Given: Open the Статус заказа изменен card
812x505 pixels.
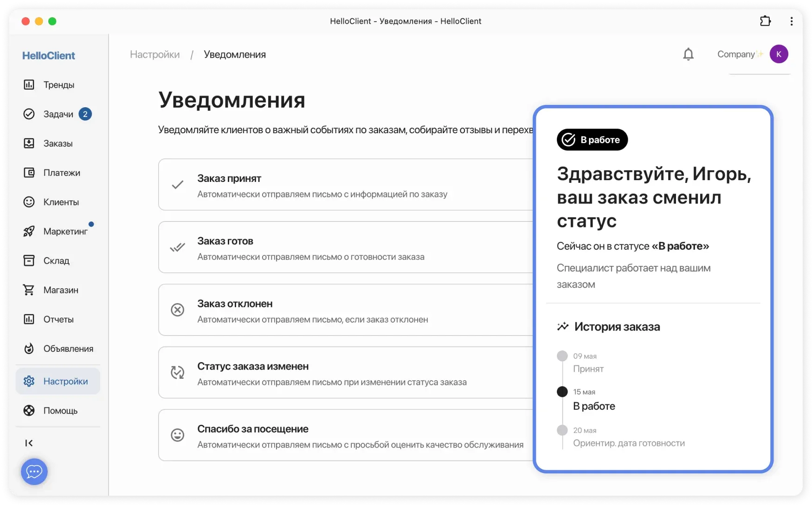Looking at the screenshot, I should pos(325,373).
